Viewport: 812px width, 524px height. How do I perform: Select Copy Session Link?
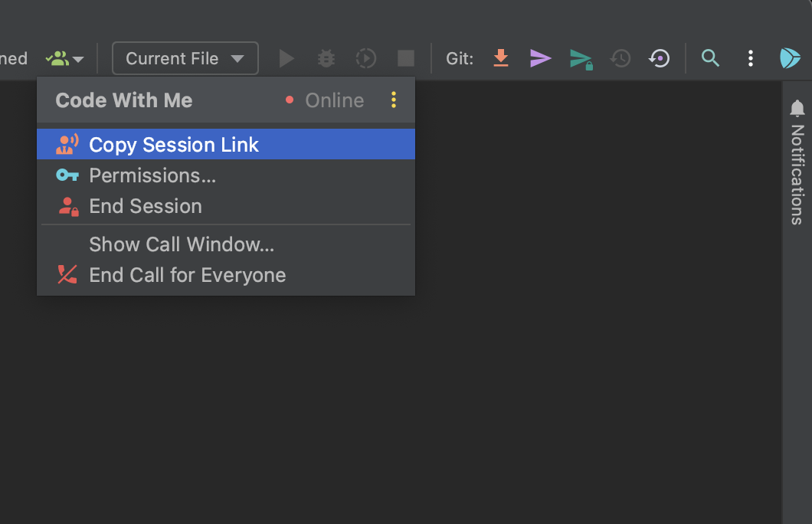click(x=226, y=145)
